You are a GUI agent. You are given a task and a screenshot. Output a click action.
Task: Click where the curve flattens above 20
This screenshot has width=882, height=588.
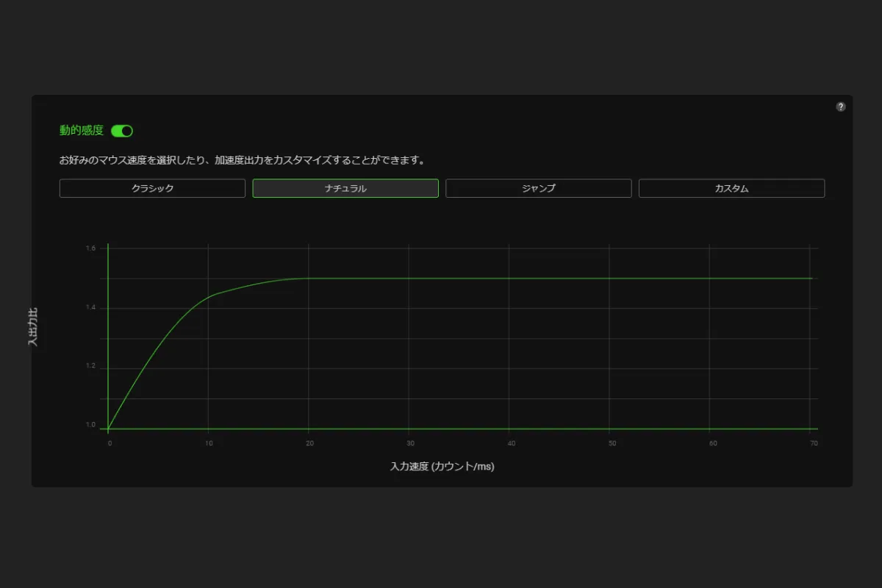click(x=309, y=279)
